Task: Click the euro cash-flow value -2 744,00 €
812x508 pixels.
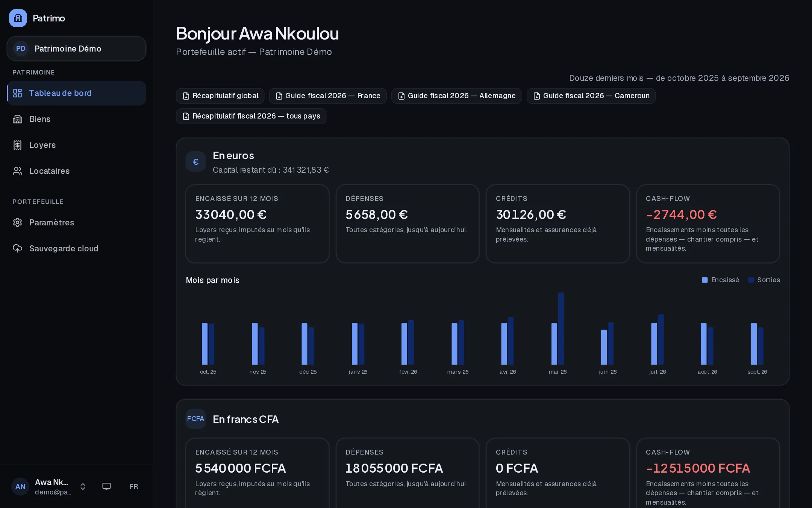Action: tap(681, 214)
